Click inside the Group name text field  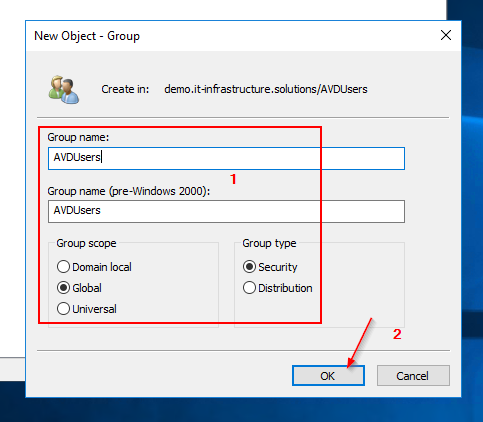click(226, 158)
